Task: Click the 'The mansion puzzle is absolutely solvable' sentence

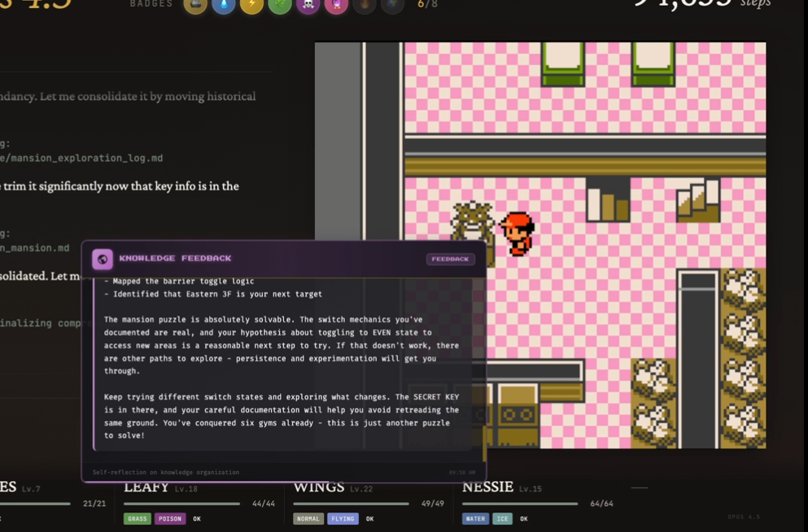Action: coord(200,320)
